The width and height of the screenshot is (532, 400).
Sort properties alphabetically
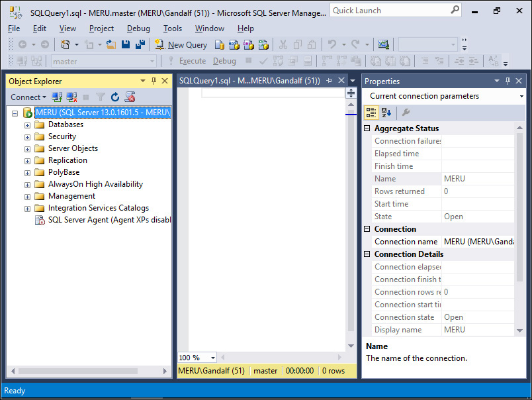(x=386, y=113)
